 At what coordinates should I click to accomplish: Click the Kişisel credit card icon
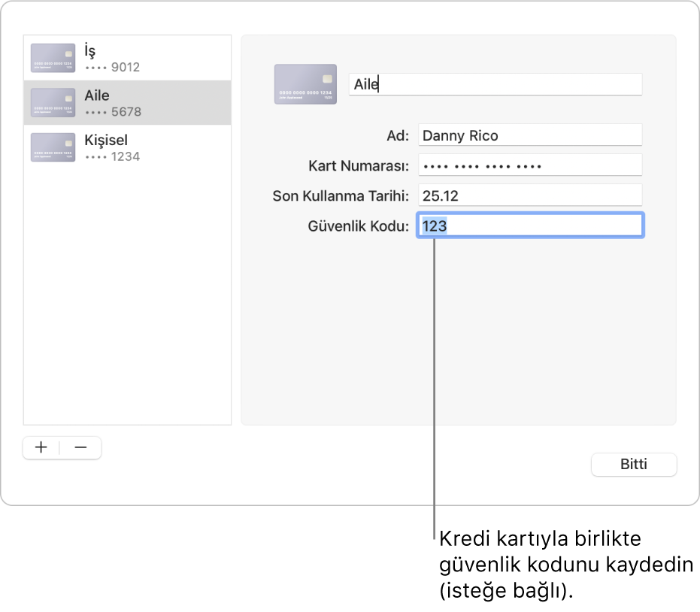click(x=53, y=147)
